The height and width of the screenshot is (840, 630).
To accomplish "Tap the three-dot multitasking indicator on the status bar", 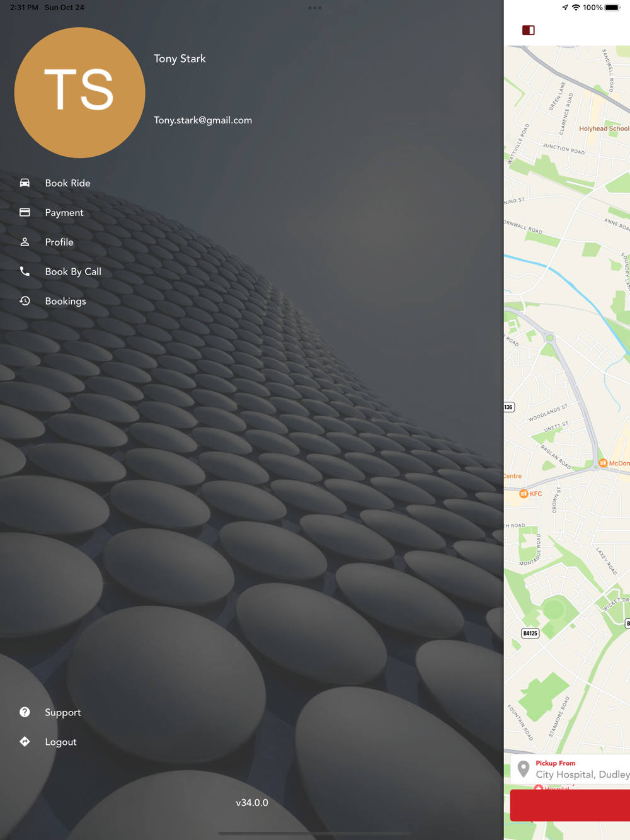I will click(315, 8).
